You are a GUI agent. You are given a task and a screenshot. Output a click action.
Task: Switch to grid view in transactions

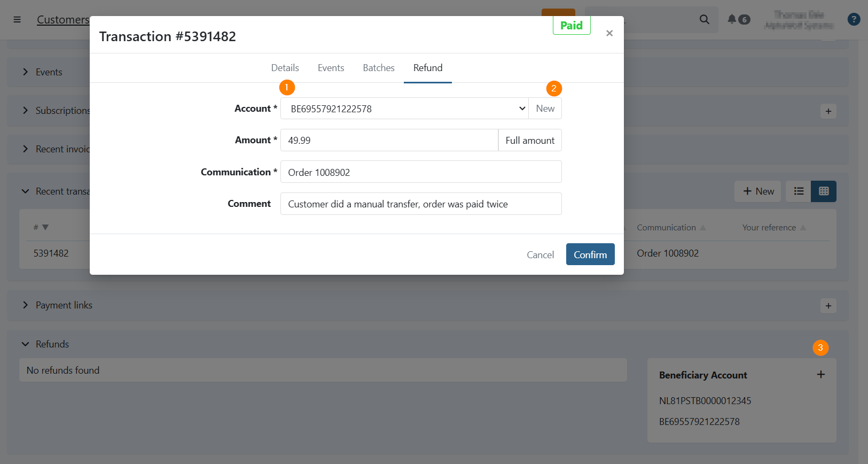click(x=824, y=191)
